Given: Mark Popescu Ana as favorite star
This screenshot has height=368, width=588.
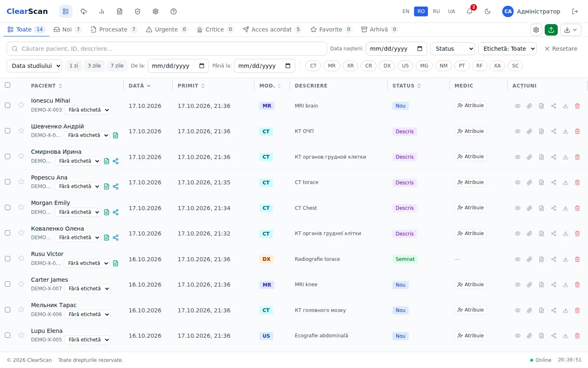Looking at the screenshot, I should point(21,182).
